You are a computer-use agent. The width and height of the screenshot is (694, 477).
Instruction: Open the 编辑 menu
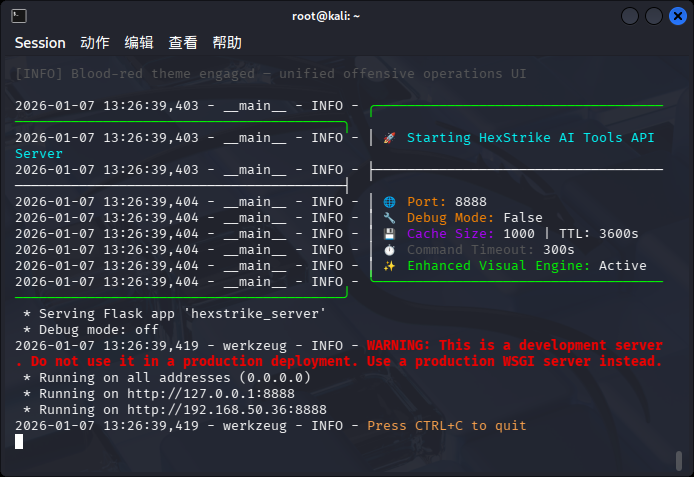coord(139,43)
